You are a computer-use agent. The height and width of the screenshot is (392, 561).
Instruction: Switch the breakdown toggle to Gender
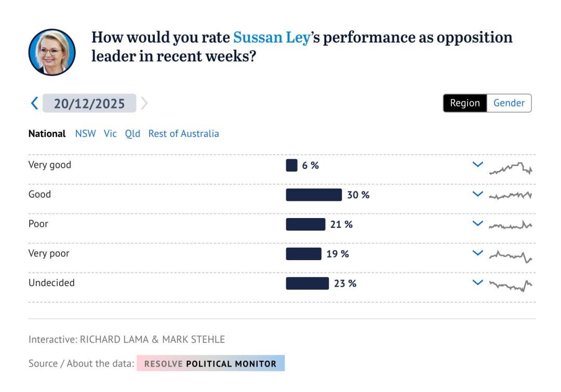(509, 103)
